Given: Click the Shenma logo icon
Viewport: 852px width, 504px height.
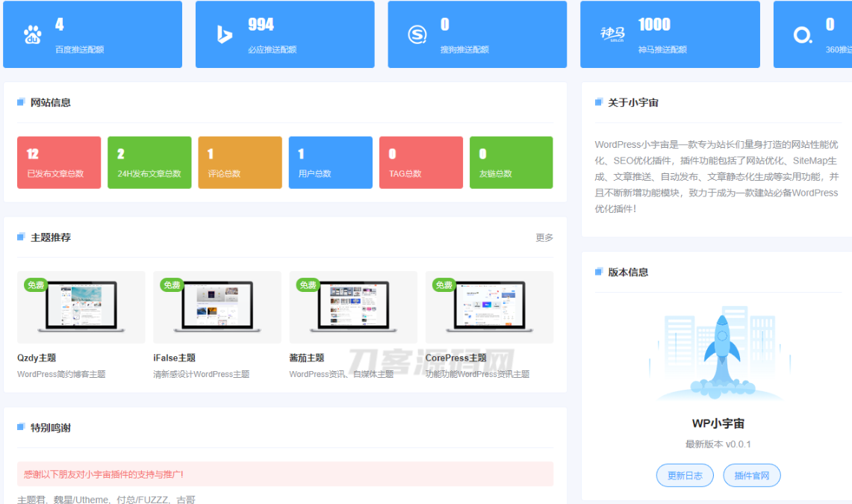Looking at the screenshot, I should (x=612, y=35).
